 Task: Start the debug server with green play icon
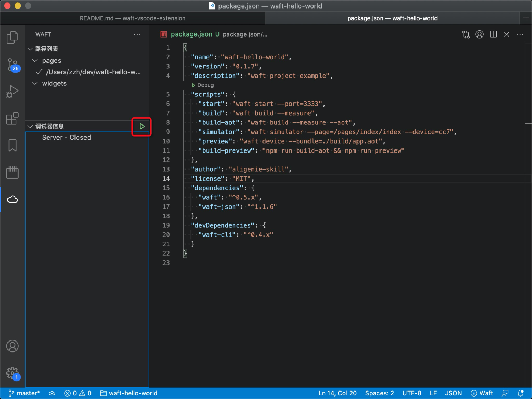142,127
